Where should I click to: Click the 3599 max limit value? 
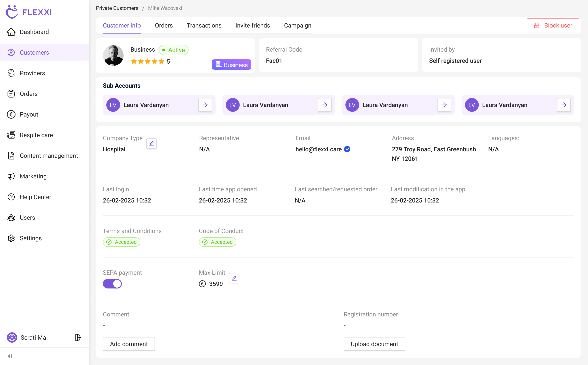pyautogui.click(x=216, y=284)
